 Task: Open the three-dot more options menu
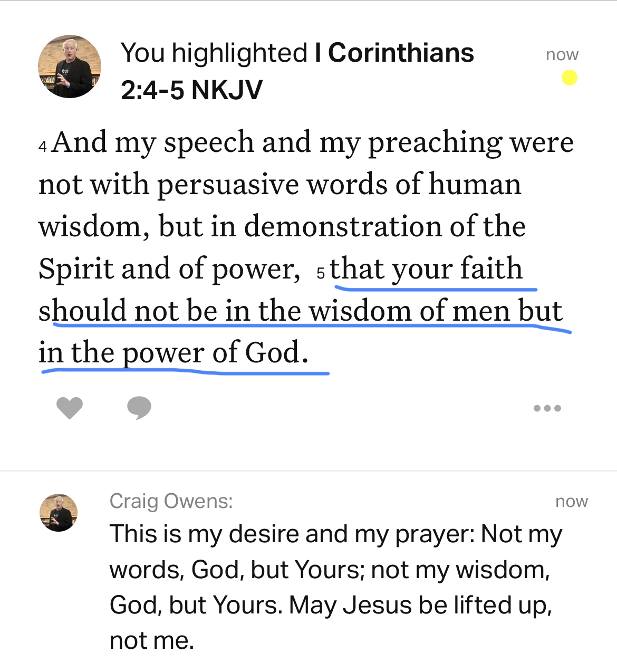[x=547, y=408]
